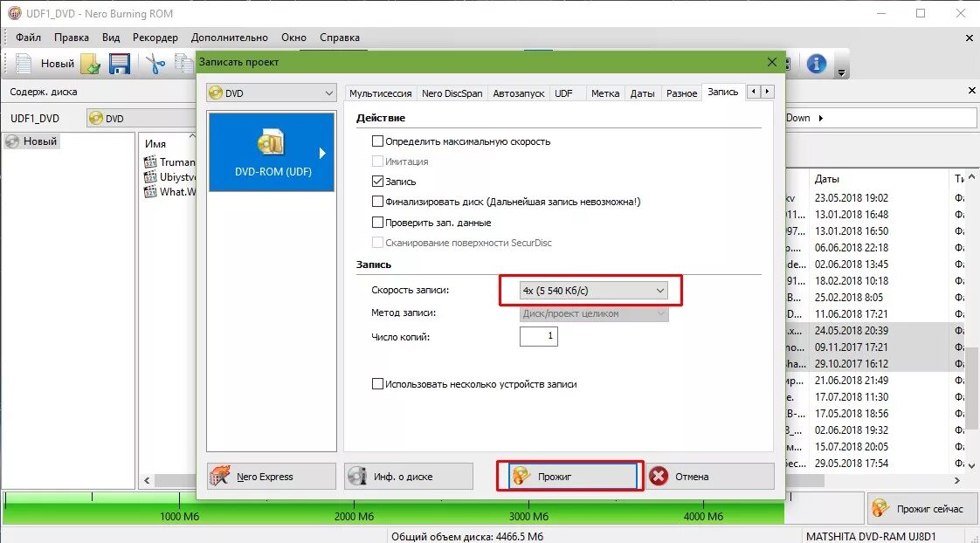Uncheck the Запись write checkbox

point(377,182)
